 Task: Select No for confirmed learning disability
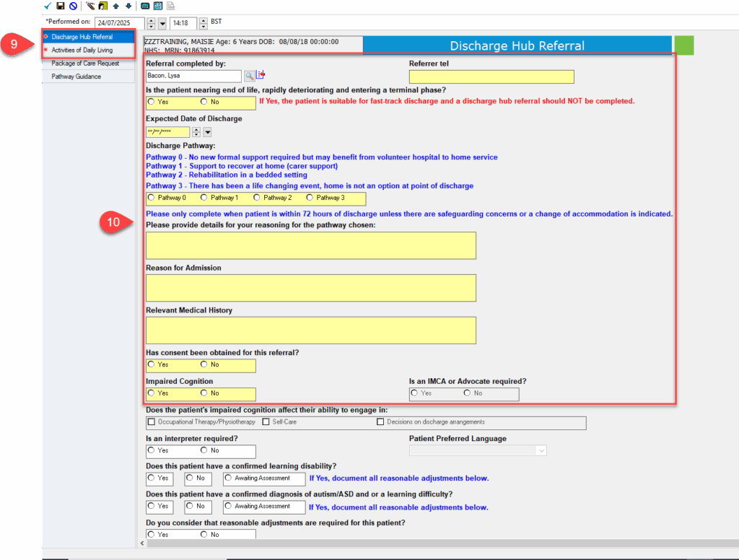[x=190, y=478]
